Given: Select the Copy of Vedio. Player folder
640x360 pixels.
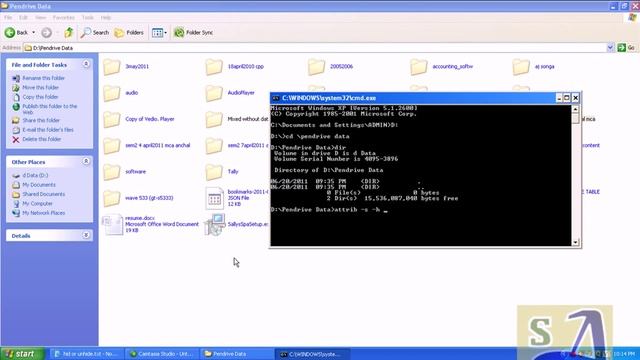Looking at the screenshot, I should (x=139, y=119).
